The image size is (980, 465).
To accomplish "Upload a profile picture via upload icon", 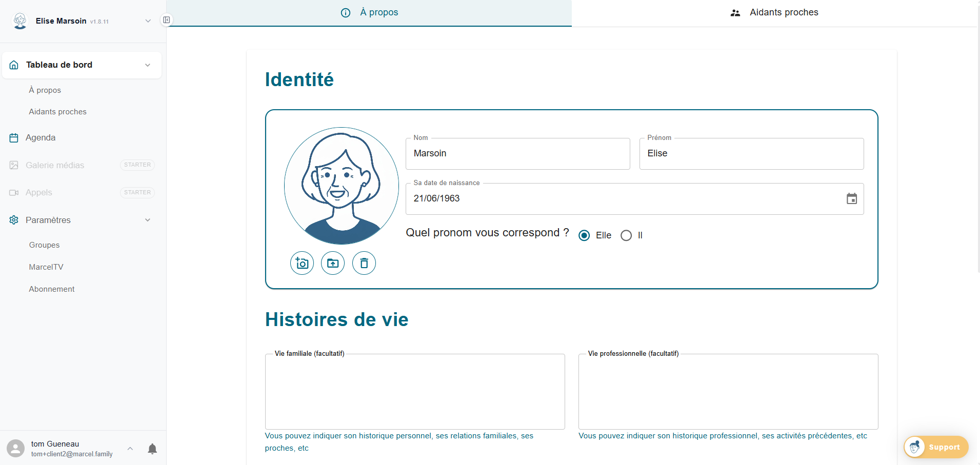I will (x=333, y=263).
